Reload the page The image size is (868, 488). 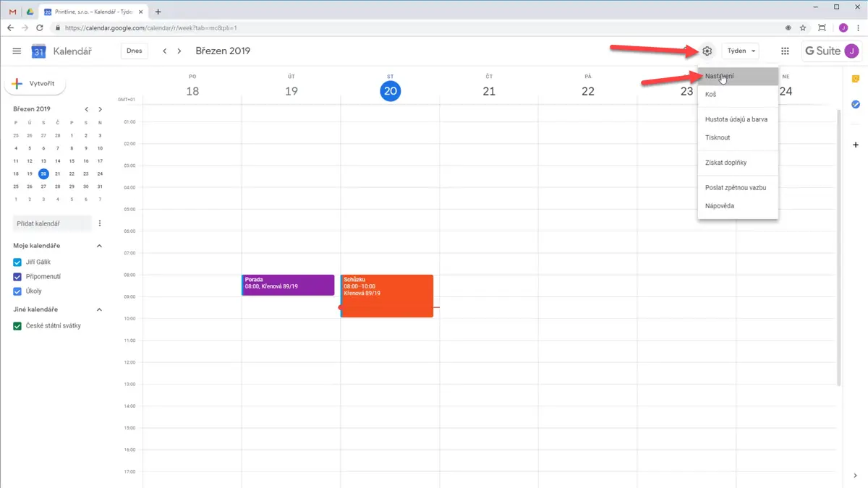click(39, 28)
